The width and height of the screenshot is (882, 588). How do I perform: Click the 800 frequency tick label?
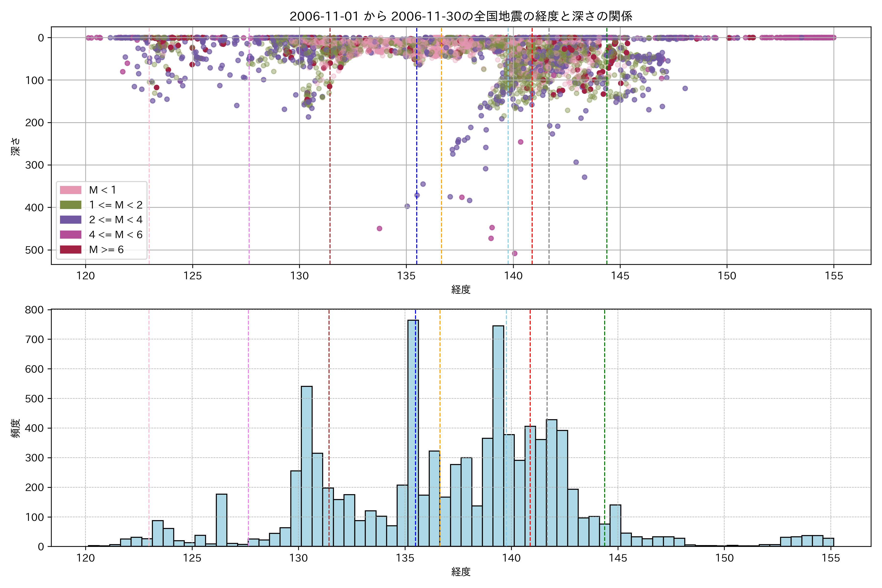pyautogui.click(x=35, y=310)
